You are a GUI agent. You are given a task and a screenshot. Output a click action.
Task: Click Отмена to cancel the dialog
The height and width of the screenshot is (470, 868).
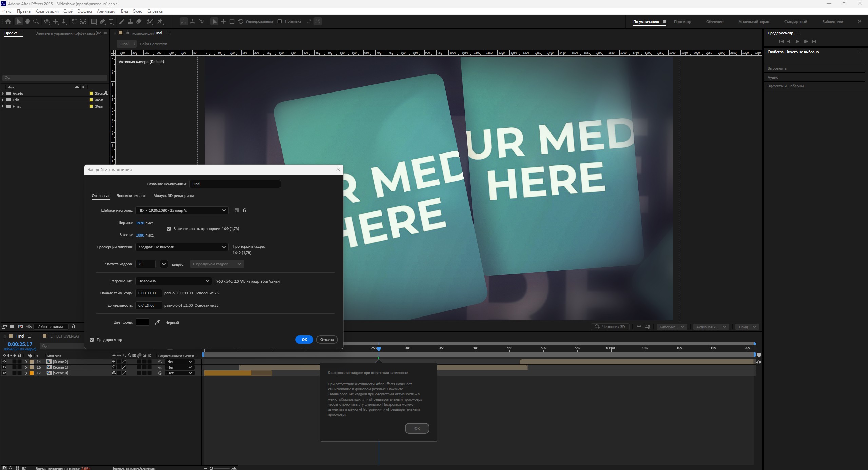point(327,340)
